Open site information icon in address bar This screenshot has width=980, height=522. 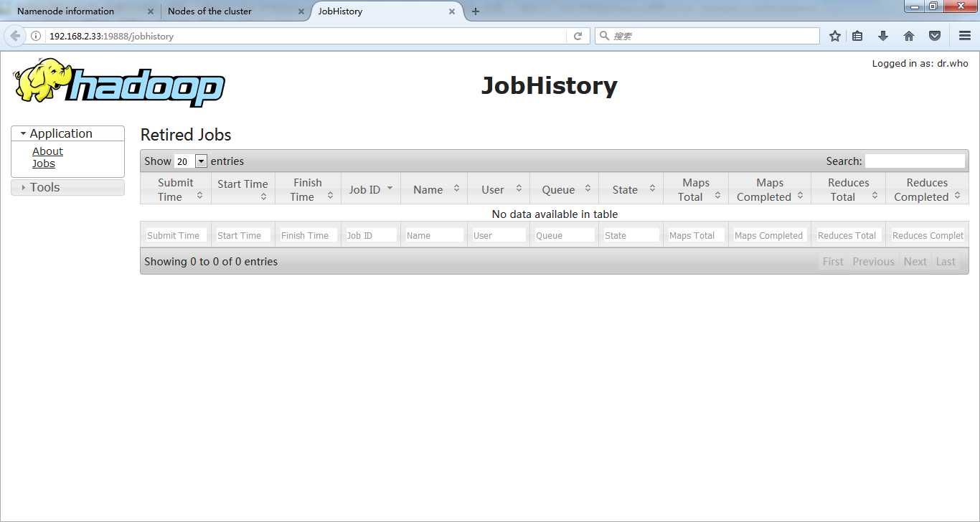36,36
